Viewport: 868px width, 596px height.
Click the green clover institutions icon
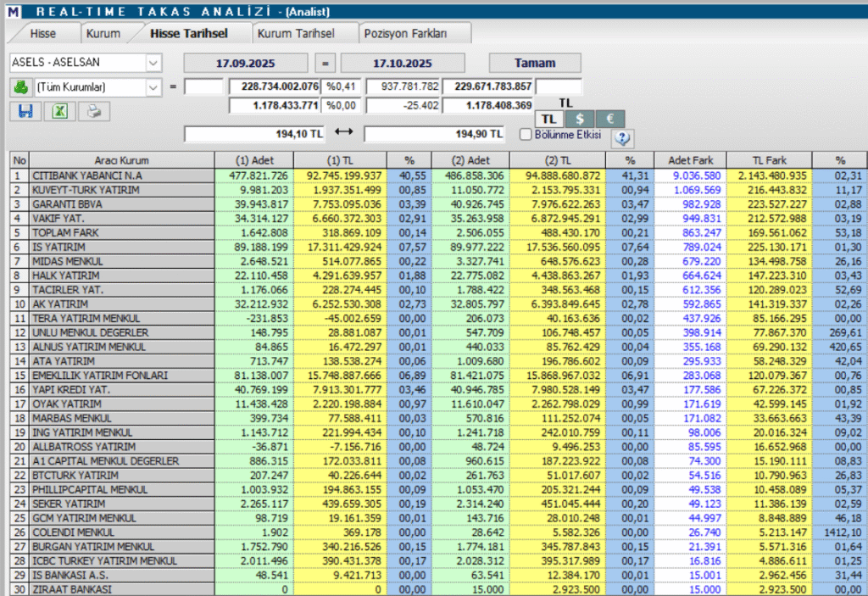pos(20,86)
